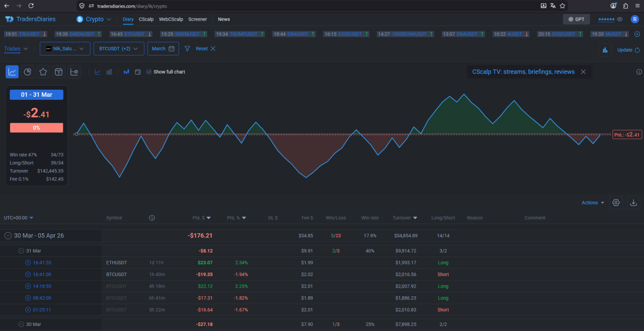Viewport: 644px width, 331px height.
Task: Open the calendar view icon
Action: coord(59,72)
